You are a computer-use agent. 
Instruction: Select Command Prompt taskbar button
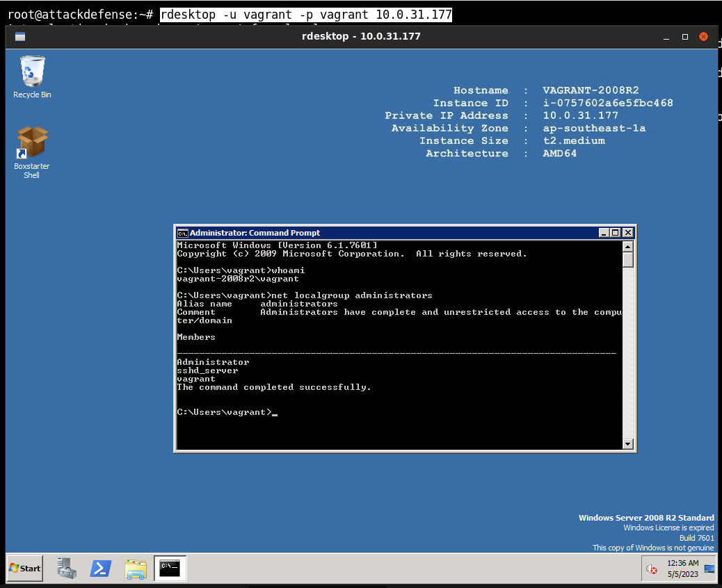click(x=170, y=569)
